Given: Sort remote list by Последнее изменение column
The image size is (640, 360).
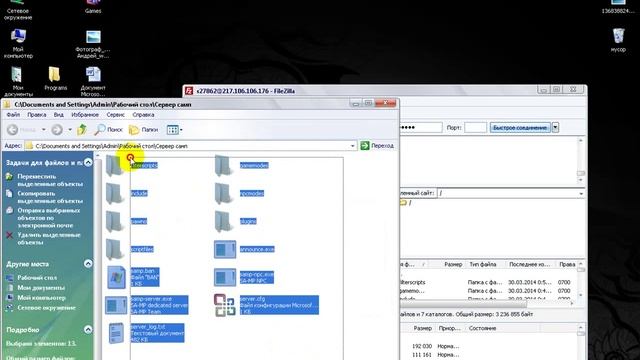Looking at the screenshot, I should pyautogui.click(x=529, y=264).
